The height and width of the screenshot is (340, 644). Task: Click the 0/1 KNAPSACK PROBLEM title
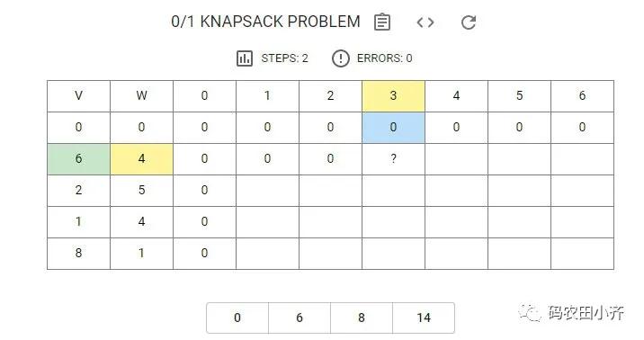click(265, 22)
